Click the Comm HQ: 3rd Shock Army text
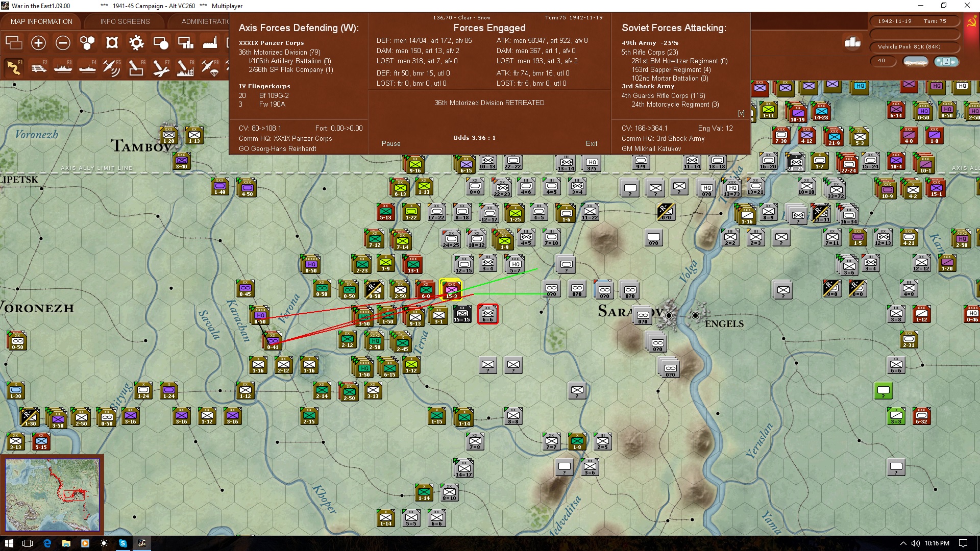 [663, 138]
